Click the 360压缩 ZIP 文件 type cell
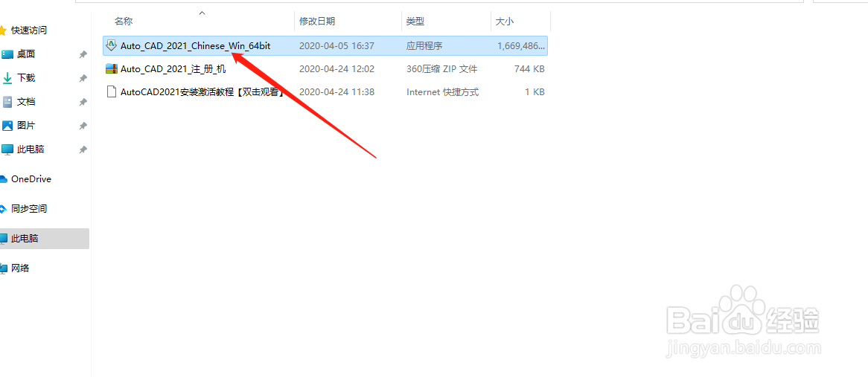Viewport: 868px width, 377px height. click(441, 69)
